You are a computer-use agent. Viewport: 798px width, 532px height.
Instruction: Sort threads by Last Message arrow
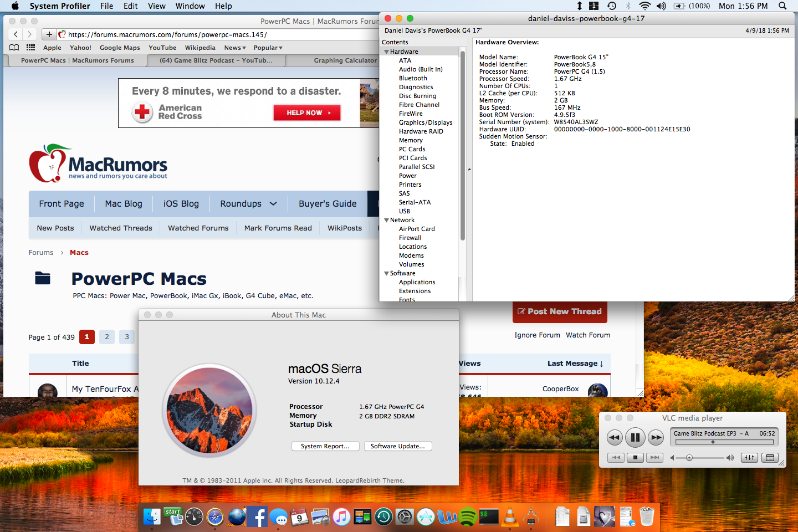601,364
